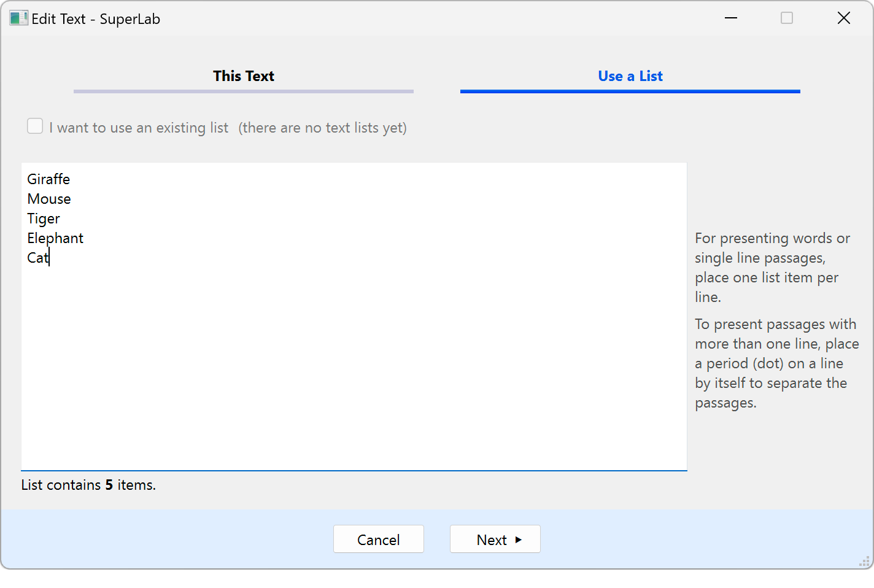The width and height of the screenshot is (874, 588).
Task: Position cursor at the Cat entry
Action: [x=37, y=258]
